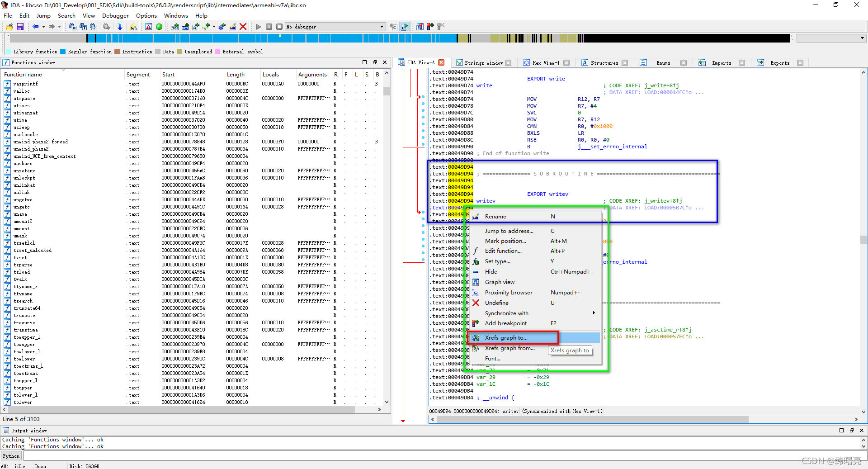This screenshot has width=868, height=469.
Task: Open the Text search binoculars icon
Action: (x=84, y=27)
